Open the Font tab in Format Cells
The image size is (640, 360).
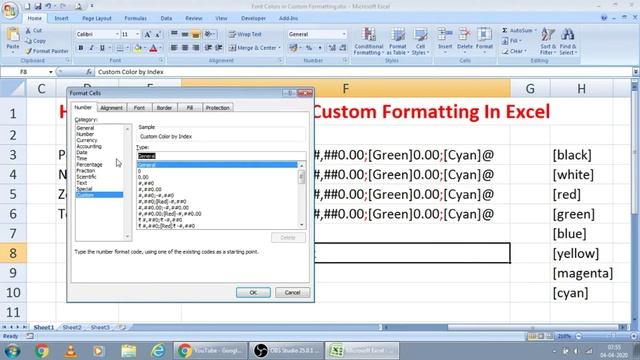(139, 108)
